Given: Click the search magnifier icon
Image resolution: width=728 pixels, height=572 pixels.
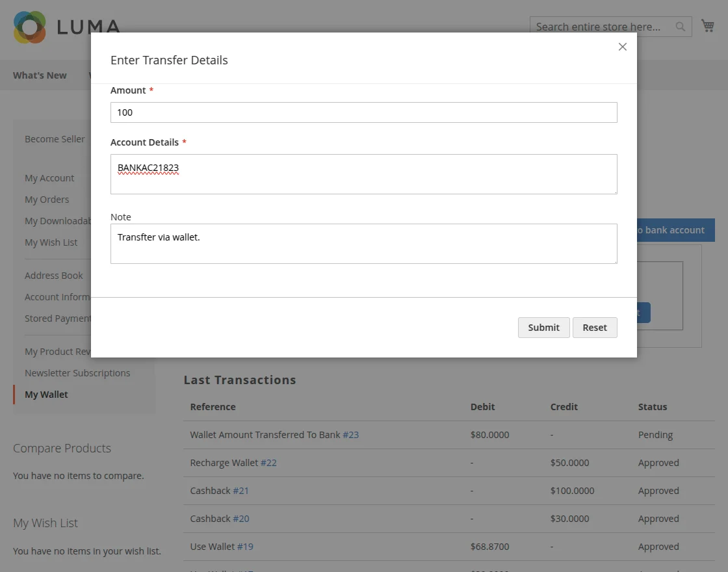Looking at the screenshot, I should tap(680, 27).
